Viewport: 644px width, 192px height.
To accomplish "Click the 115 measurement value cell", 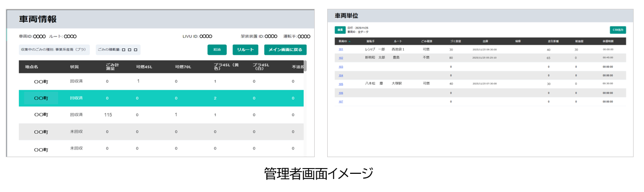I will point(108,114).
